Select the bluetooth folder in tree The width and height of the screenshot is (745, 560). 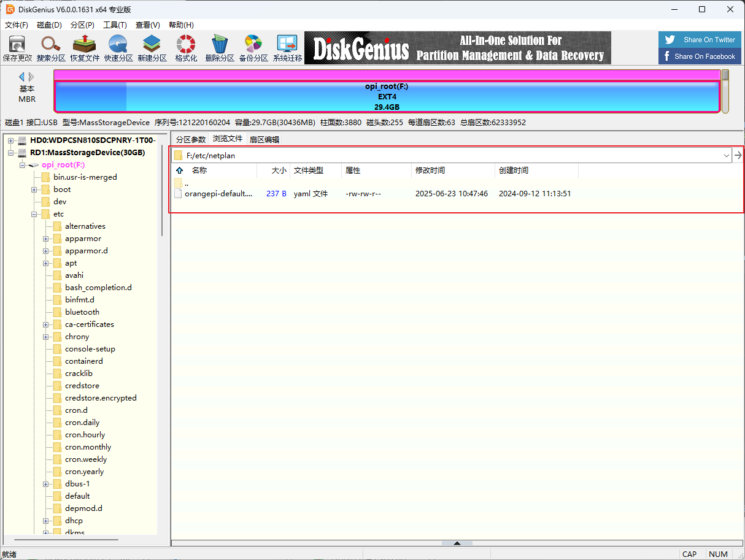tap(82, 312)
